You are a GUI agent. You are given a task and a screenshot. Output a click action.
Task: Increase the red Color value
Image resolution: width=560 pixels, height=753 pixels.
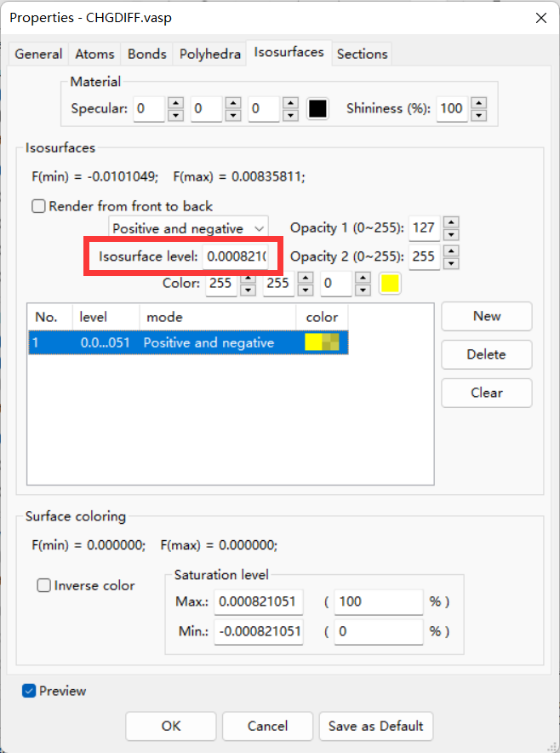[x=248, y=278]
